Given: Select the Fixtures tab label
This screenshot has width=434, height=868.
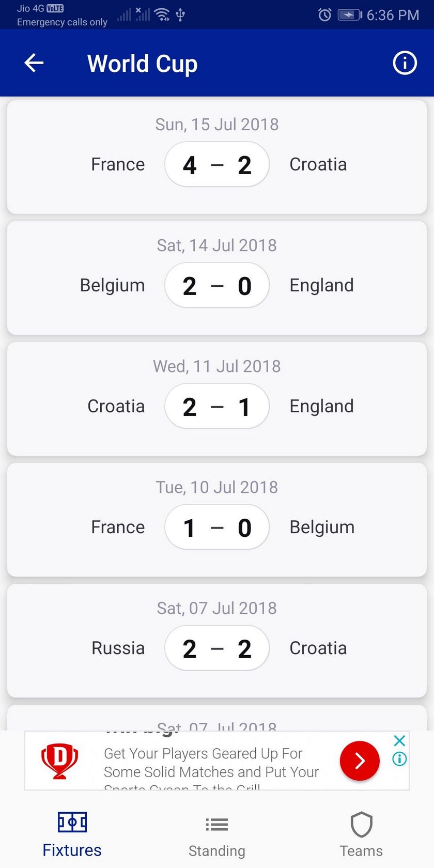Looking at the screenshot, I should point(72,850).
